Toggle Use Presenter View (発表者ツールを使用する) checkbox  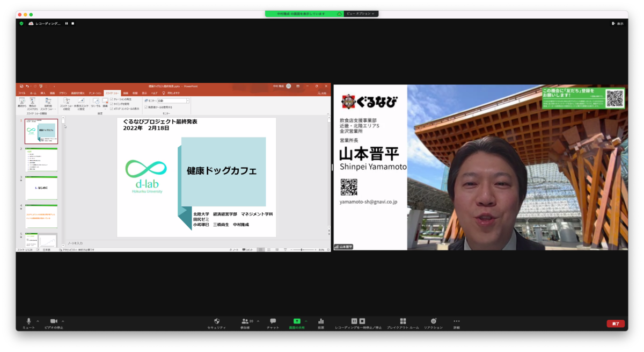146,107
